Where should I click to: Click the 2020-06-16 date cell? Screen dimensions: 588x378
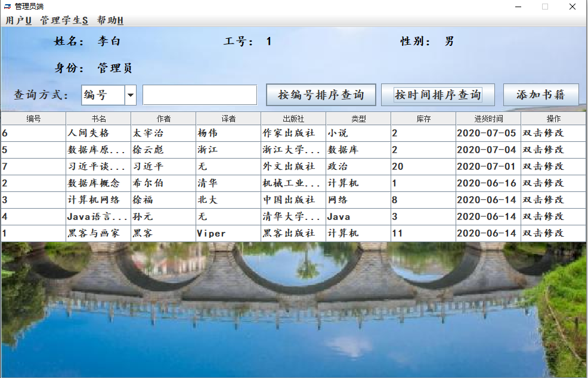pos(488,184)
